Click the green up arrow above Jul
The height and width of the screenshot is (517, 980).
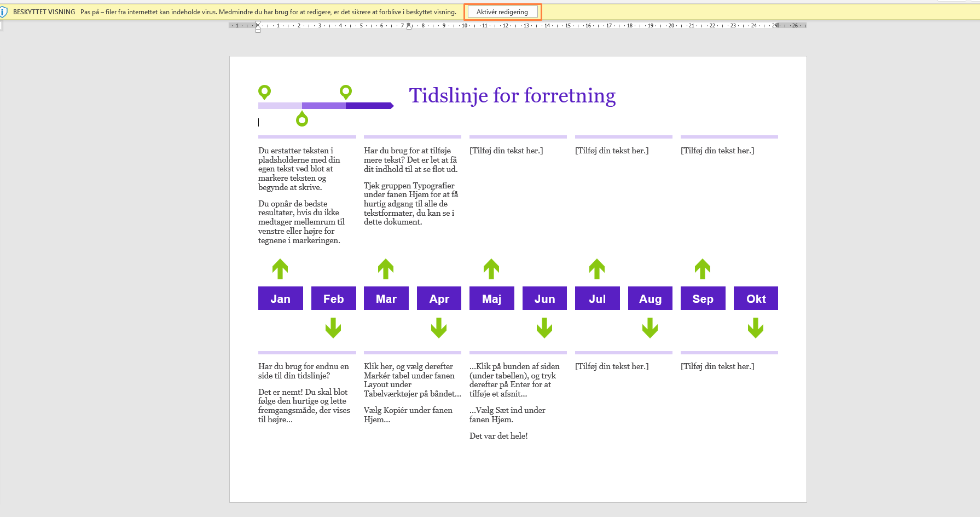[x=597, y=269]
